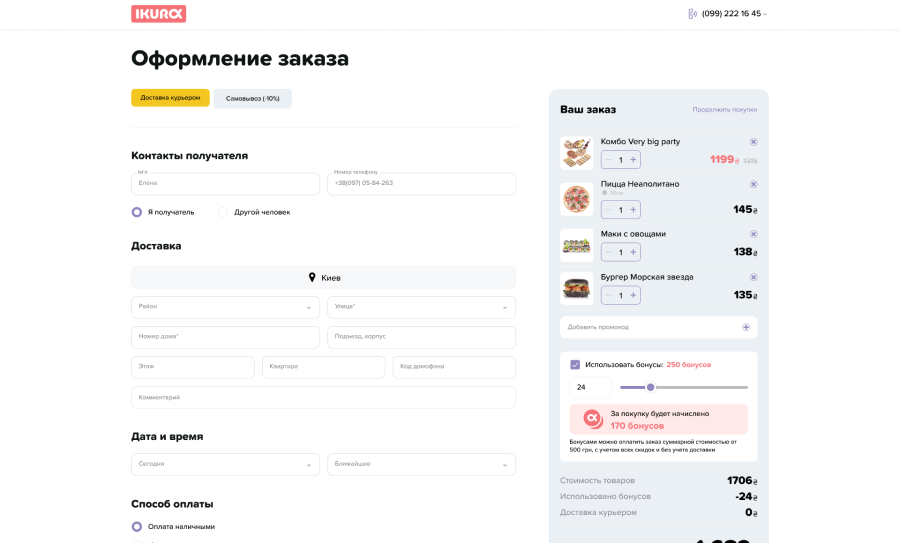Click the phone icon in header
900x543 pixels.
point(692,14)
